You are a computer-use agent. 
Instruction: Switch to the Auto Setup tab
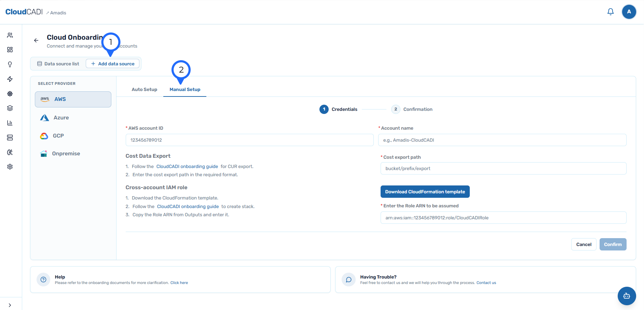point(145,90)
